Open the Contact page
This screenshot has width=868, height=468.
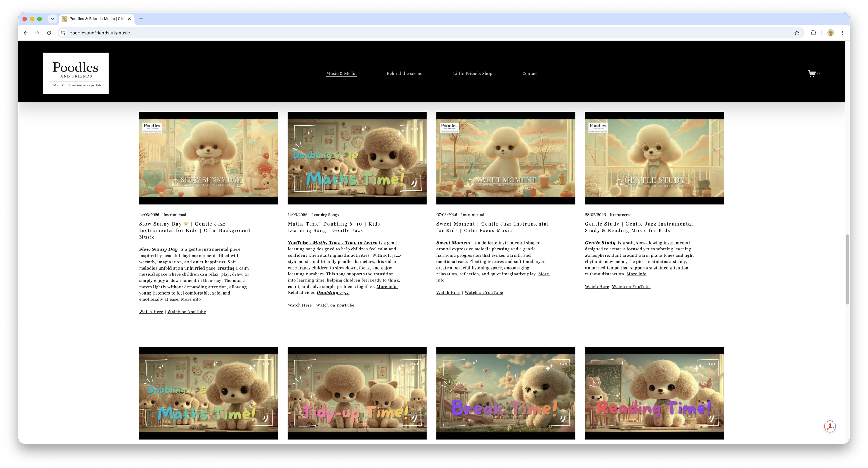[530, 73]
